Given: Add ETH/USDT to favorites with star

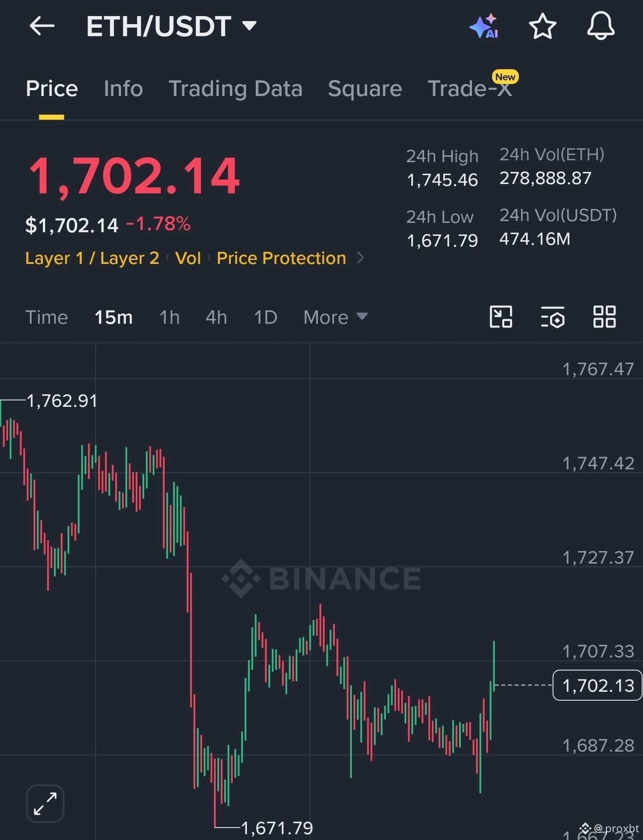Looking at the screenshot, I should tap(543, 26).
